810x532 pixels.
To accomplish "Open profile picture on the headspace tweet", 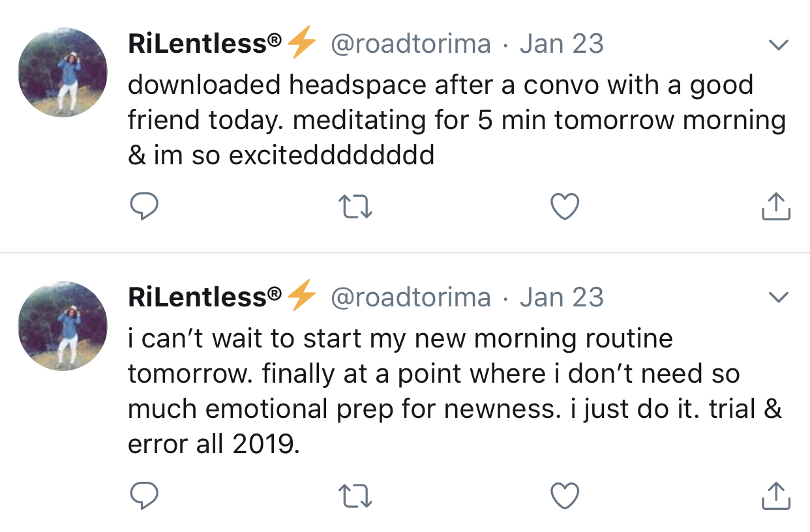I will pos(63,72).
